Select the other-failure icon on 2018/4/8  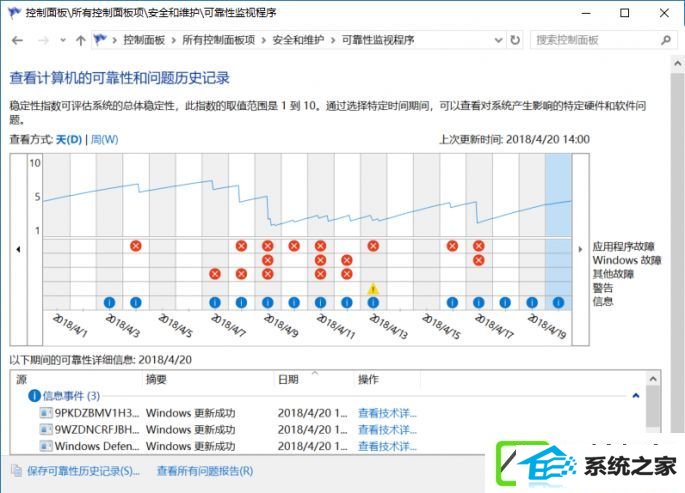pos(241,274)
